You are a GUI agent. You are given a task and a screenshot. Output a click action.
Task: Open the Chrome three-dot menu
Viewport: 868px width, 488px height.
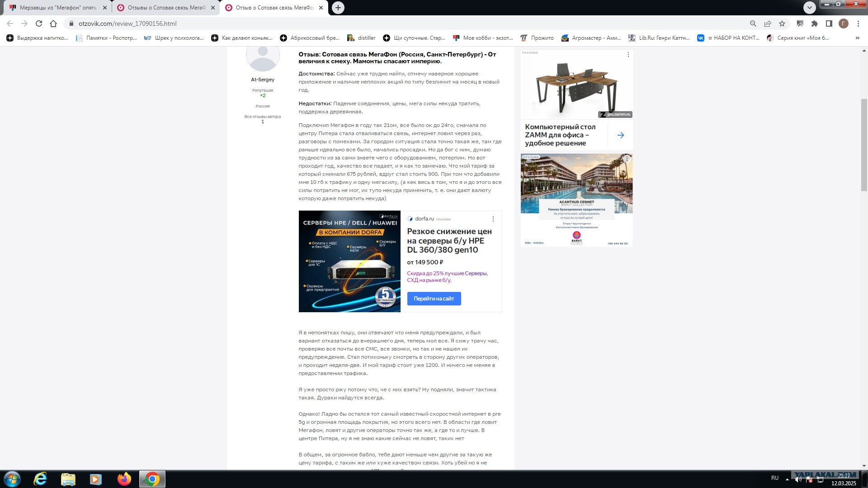tap(858, 23)
